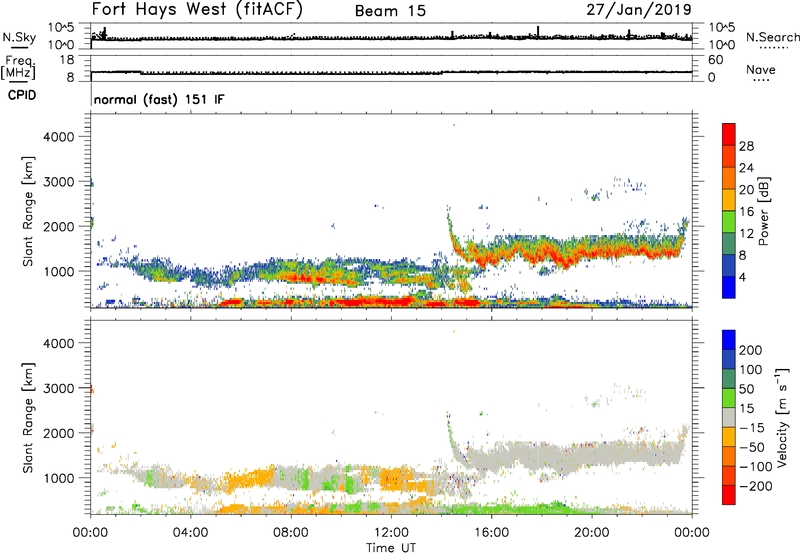This screenshot has height=554, width=800.
Task: Click the "12:00" time tick label
Action: (x=391, y=533)
